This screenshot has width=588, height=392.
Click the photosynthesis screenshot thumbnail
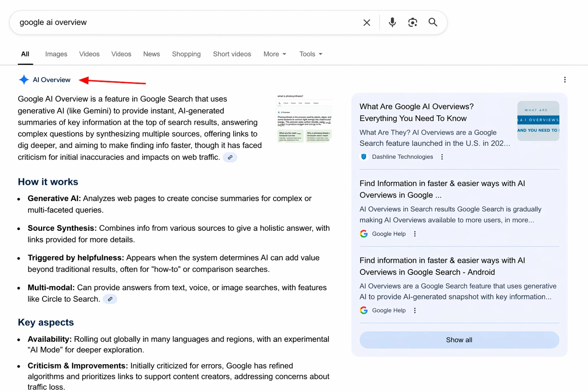tap(304, 119)
